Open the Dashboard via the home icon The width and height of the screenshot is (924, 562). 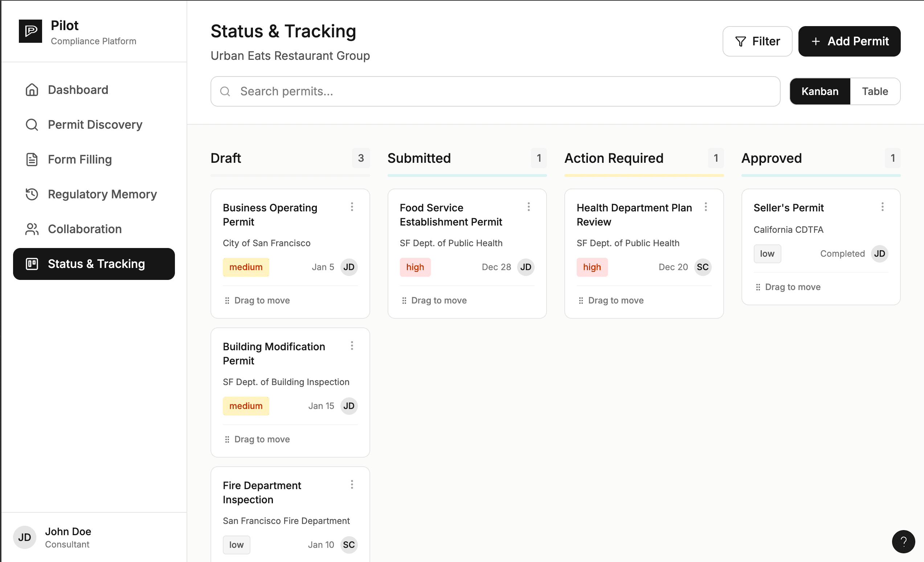click(32, 90)
